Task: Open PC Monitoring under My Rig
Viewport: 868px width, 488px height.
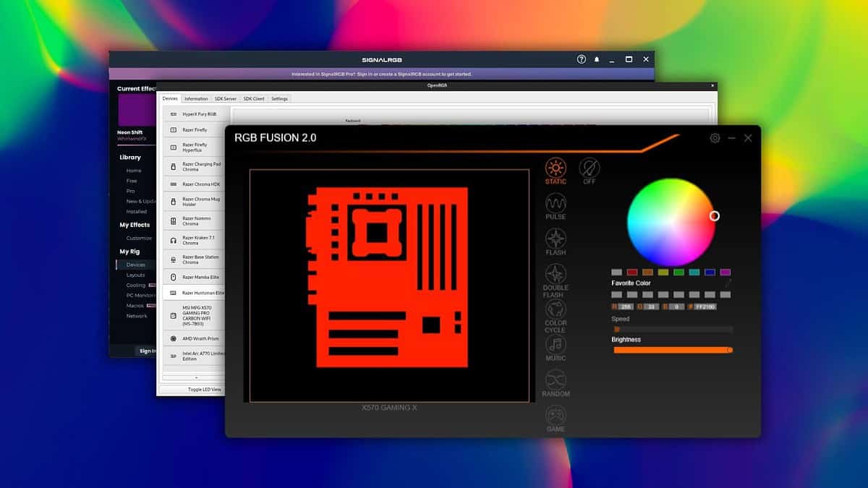Action: coord(139,295)
